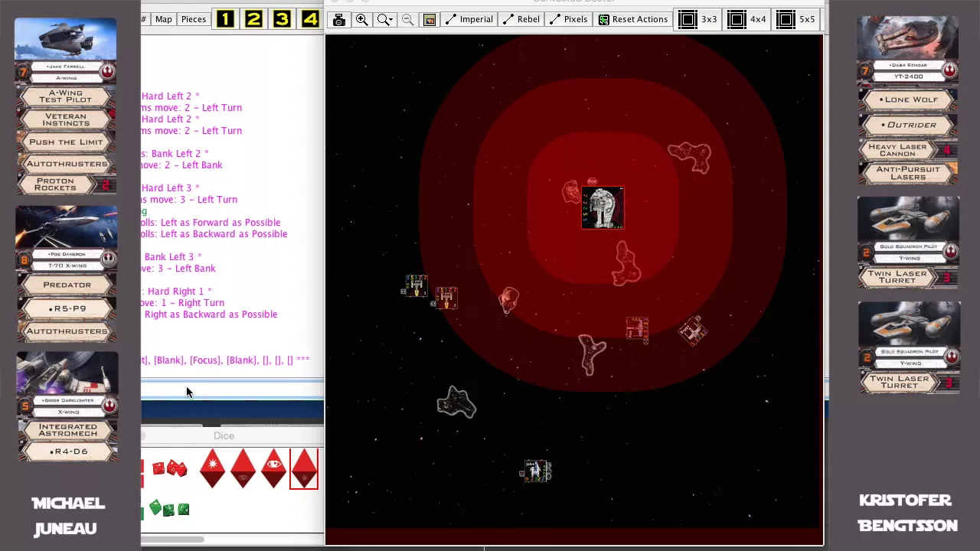The height and width of the screenshot is (551, 980).
Task: Click the Push the Limit upgrade
Action: 66,142
